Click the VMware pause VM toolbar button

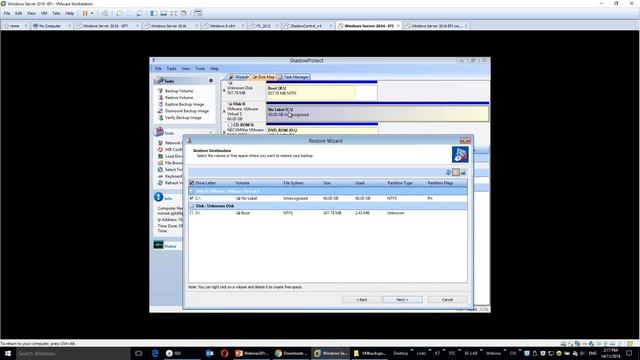point(85,13)
